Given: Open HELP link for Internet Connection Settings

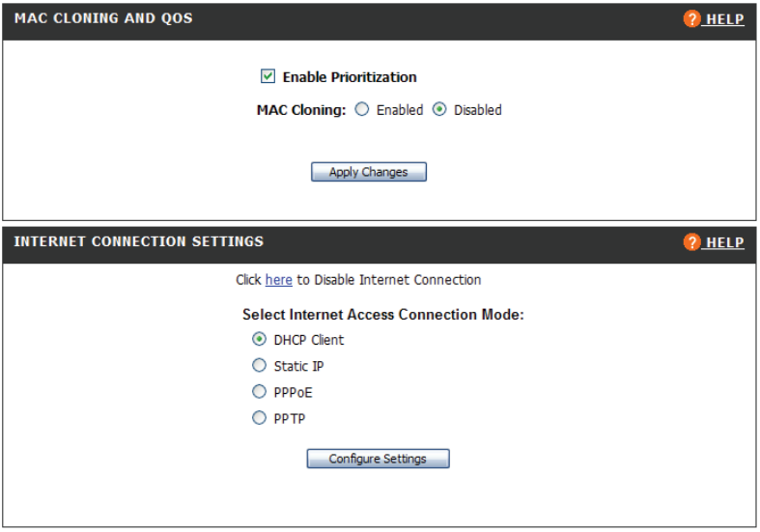Looking at the screenshot, I should 724,242.
